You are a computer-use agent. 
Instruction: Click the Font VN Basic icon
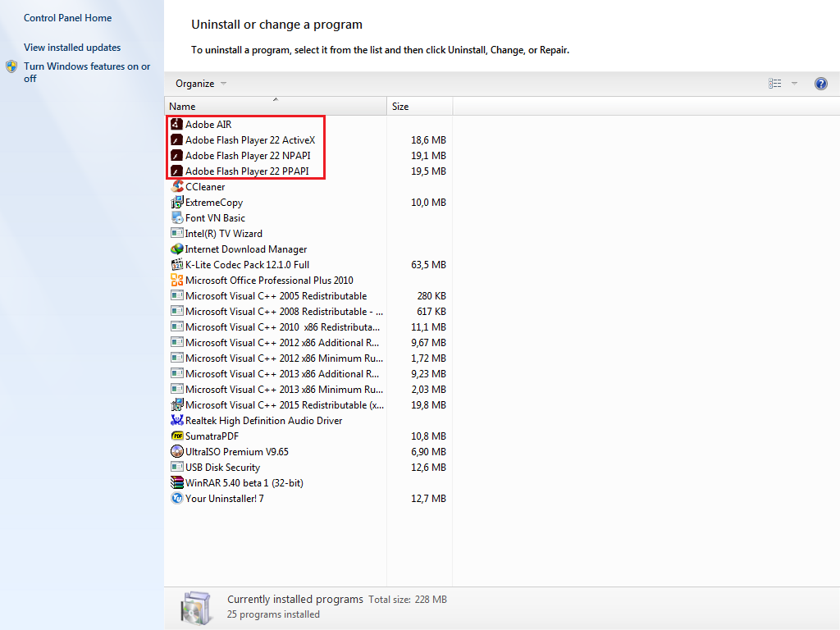pos(177,217)
